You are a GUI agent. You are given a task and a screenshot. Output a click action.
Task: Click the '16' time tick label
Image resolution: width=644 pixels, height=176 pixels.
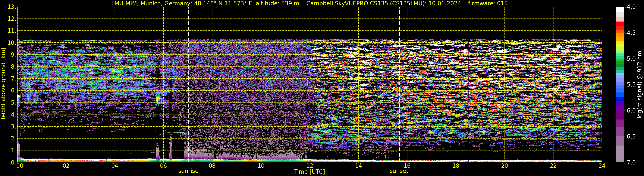[x=407, y=166]
